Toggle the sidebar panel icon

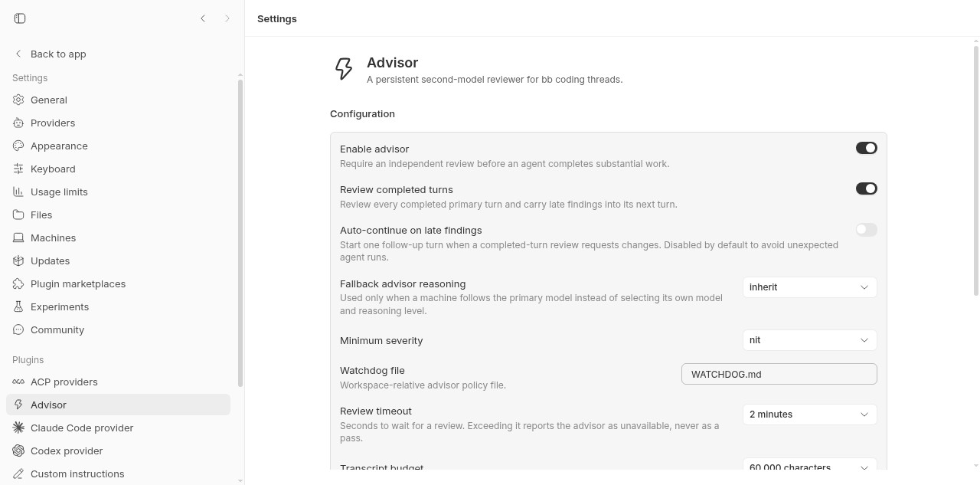[x=20, y=18]
